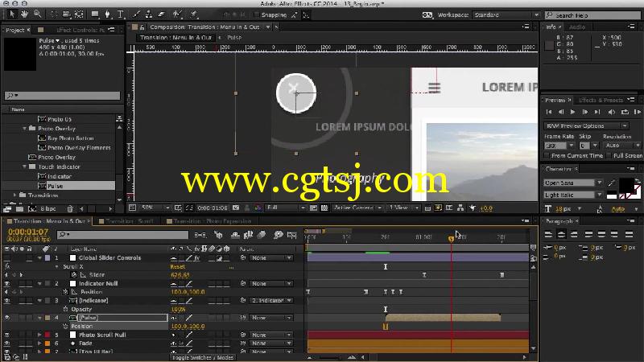Toggle visibility of [Indicator] layer
Viewport: 644px width, 362px height.
(x=7, y=300)
